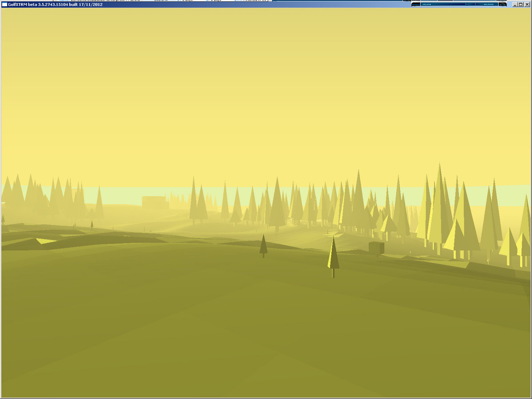The width and height of the screenshot is (532, 399).
Task: Click the GolfXTRM window system icon
Action: (4, 4)
